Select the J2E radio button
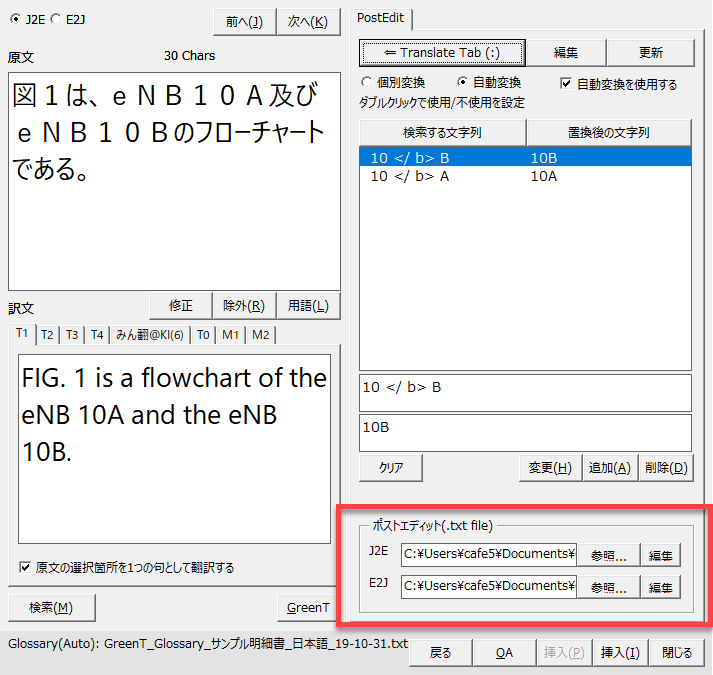 tap(15, 18)
